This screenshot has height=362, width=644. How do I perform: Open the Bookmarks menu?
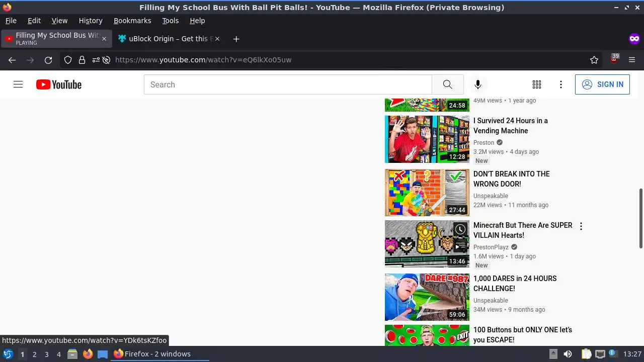click(132, 21)
